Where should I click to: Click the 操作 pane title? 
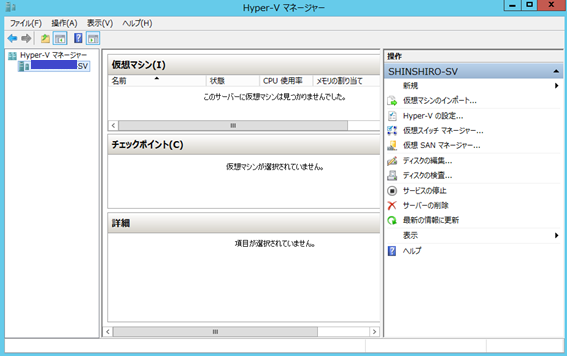coord(394,56)
